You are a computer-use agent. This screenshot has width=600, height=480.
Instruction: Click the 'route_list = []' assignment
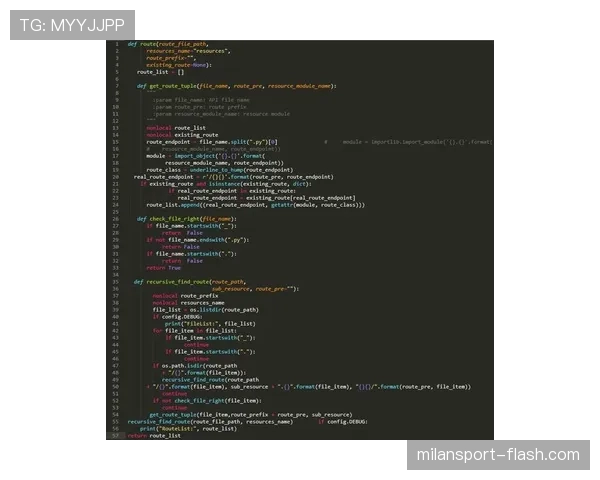click(160, 72)
